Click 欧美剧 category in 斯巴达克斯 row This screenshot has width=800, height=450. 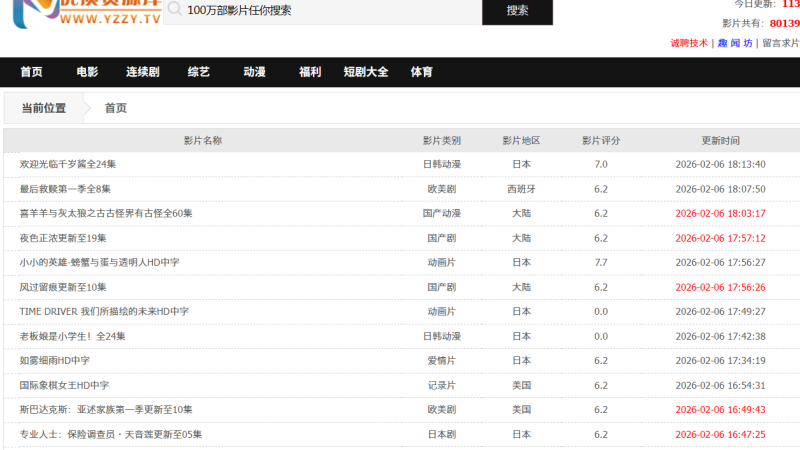pyautogui.click(x=442, y=409)
